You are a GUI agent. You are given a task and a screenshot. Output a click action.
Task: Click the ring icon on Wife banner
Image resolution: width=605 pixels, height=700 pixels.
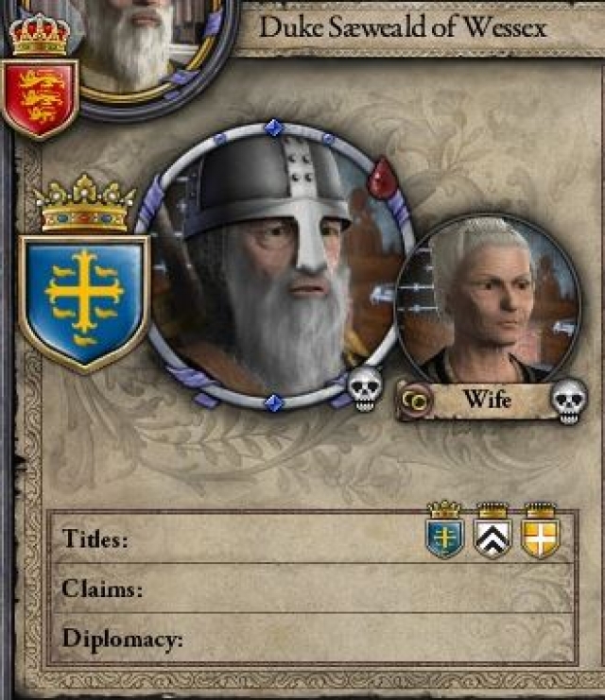[x=415, y=401]
